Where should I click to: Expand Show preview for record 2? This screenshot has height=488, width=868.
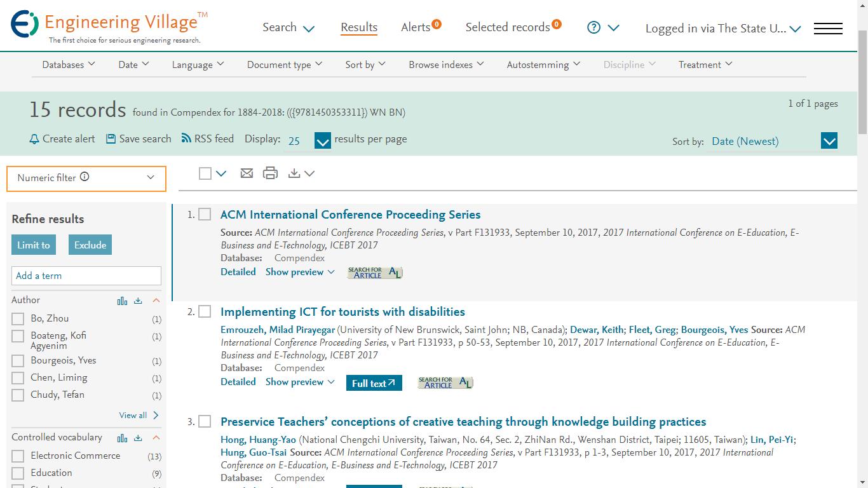pyautogui.click(x=300, y=382)
